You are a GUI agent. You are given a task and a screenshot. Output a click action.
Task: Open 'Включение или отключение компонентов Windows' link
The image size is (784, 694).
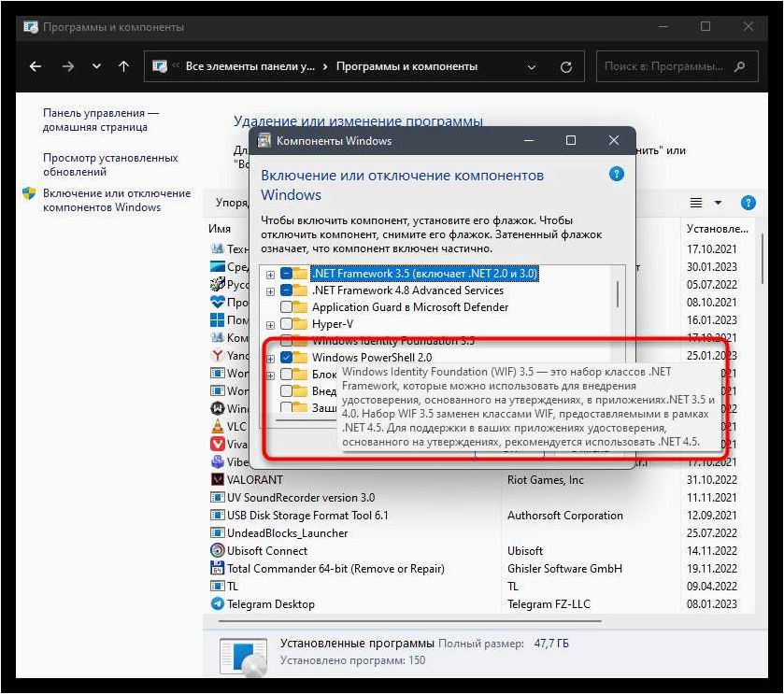(117, 200)
